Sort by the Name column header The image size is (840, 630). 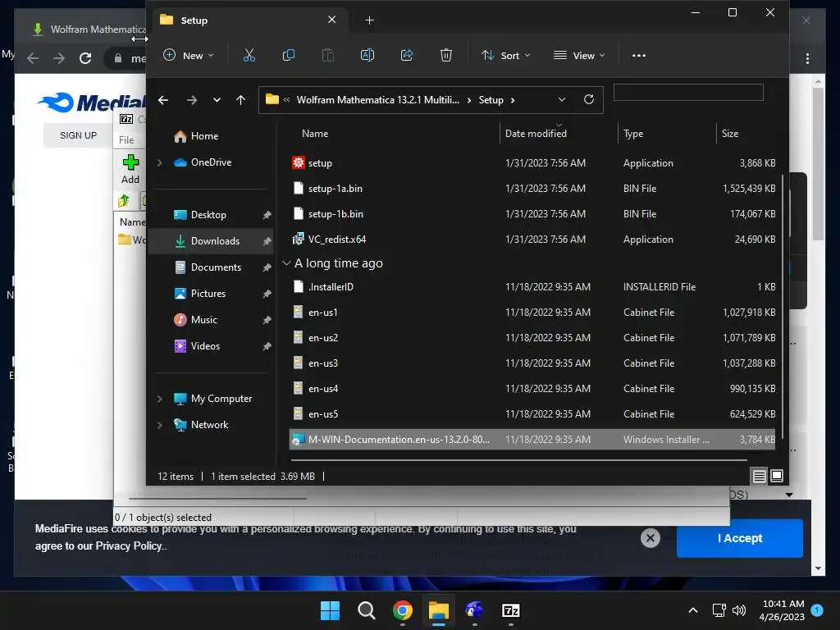(315, 134)
